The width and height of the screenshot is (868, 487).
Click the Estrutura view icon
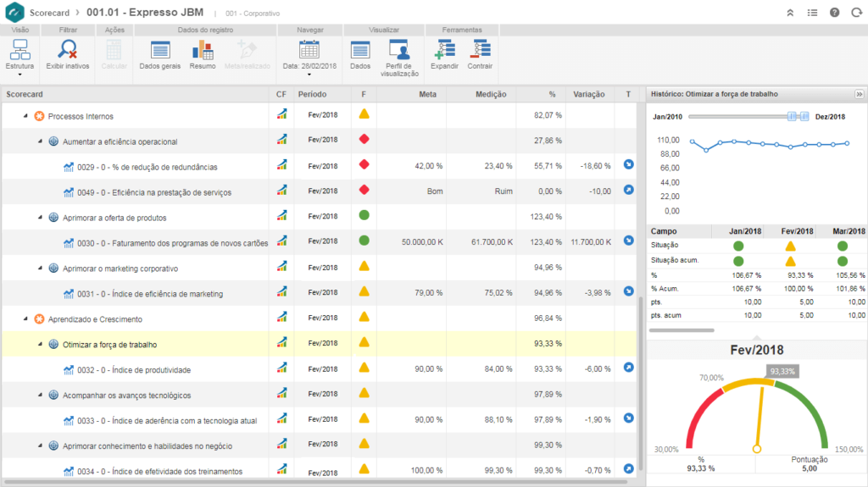[19, 49]
